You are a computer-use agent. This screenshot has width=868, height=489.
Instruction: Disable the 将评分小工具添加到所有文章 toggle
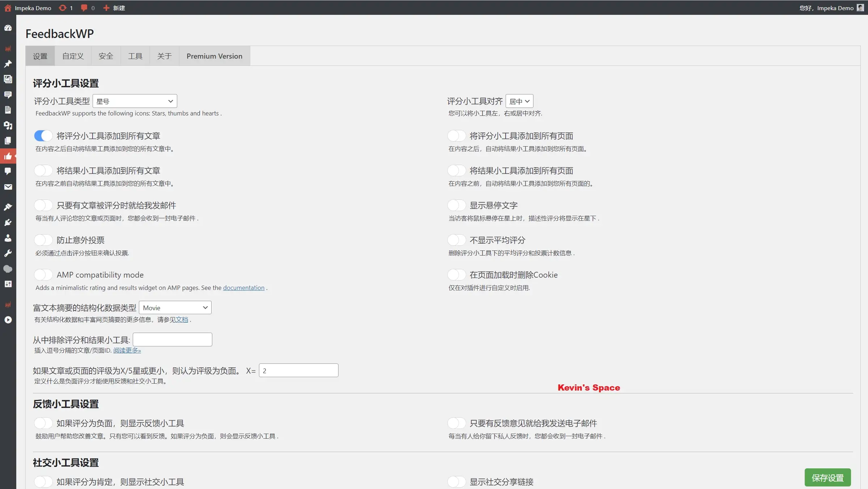point(43,135)
